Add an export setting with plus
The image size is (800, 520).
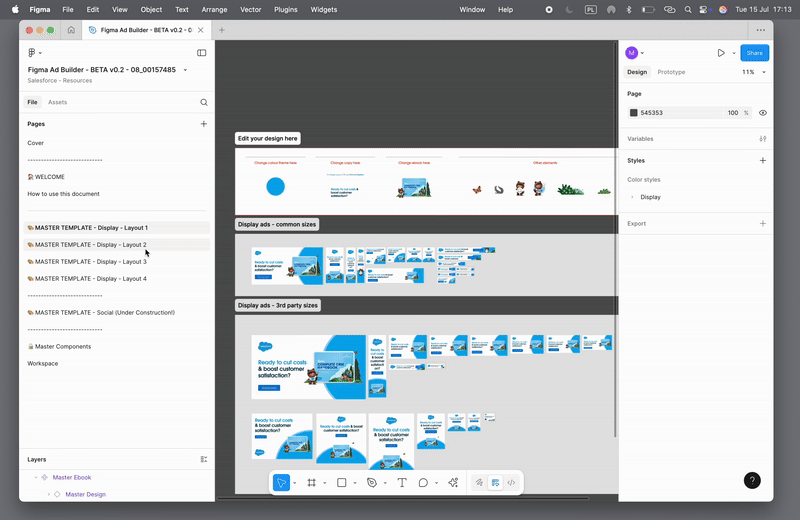(763, 224)
